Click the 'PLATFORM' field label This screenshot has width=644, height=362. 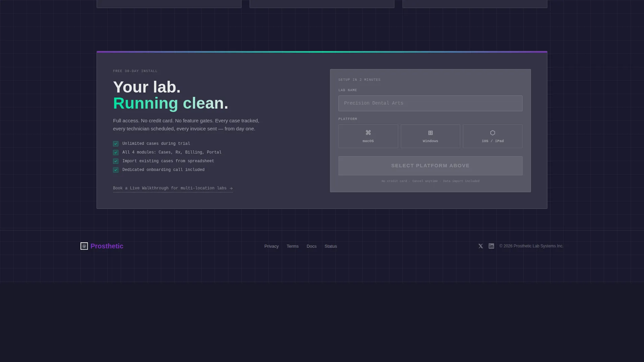pyautogui.click(x=347, y=119)
